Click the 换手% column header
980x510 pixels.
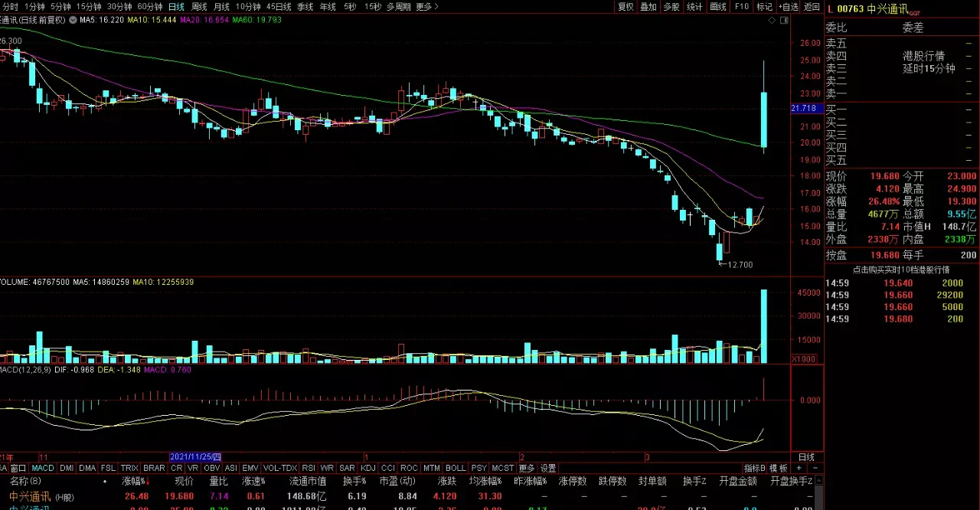(354, 481)
